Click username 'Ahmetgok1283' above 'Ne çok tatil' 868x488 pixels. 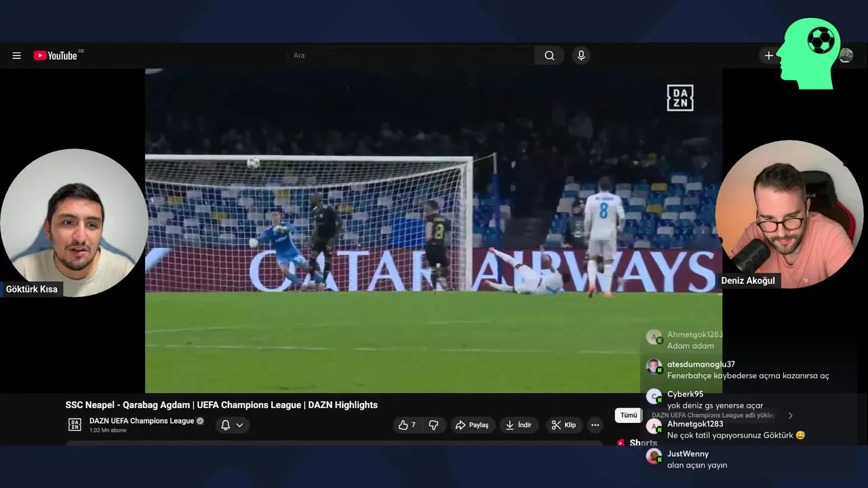coord(695,424)
